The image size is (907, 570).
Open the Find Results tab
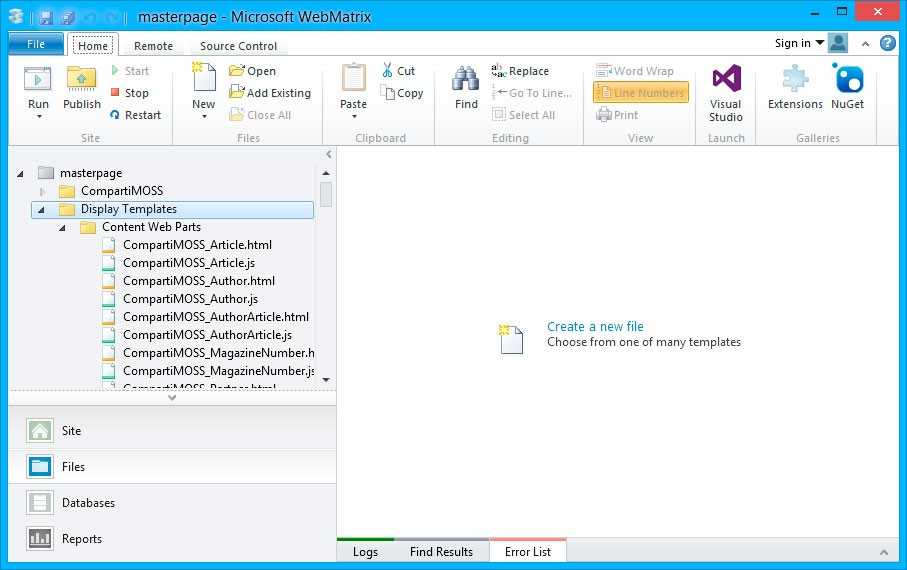tap(441, 551)
